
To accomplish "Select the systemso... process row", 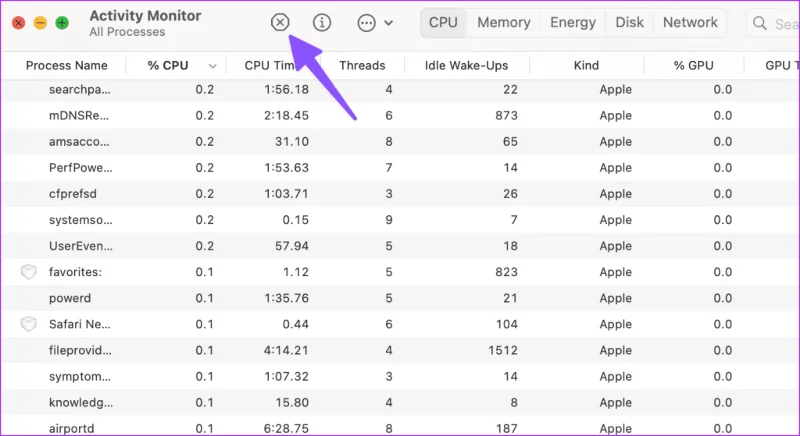I will 400,220.
